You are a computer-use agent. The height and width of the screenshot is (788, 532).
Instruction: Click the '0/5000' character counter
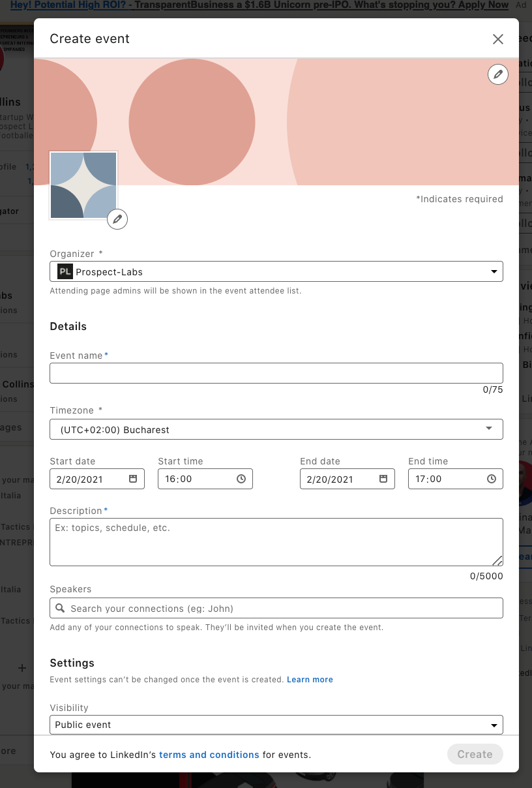486,576
